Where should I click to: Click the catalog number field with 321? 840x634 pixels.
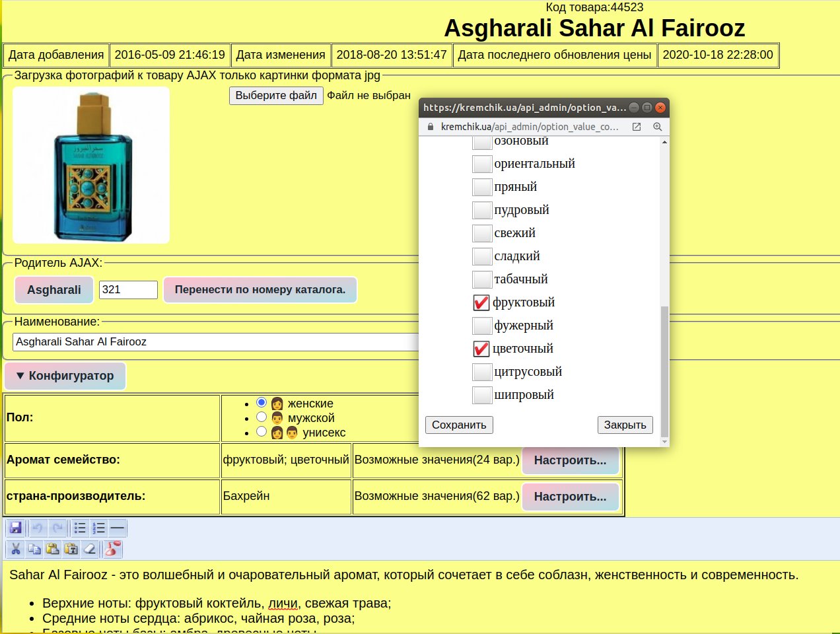pos(128,290)
